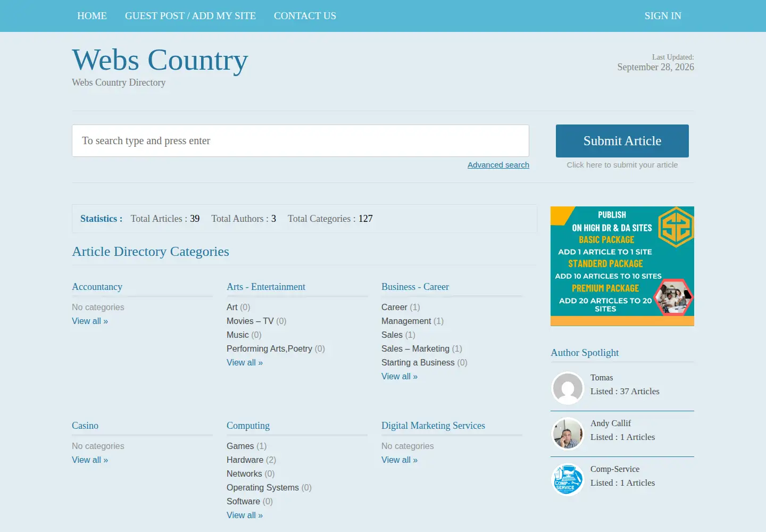Open Digital Marketing Services category
This screenshot has width=766, height=532.
[x=433, y=426]
